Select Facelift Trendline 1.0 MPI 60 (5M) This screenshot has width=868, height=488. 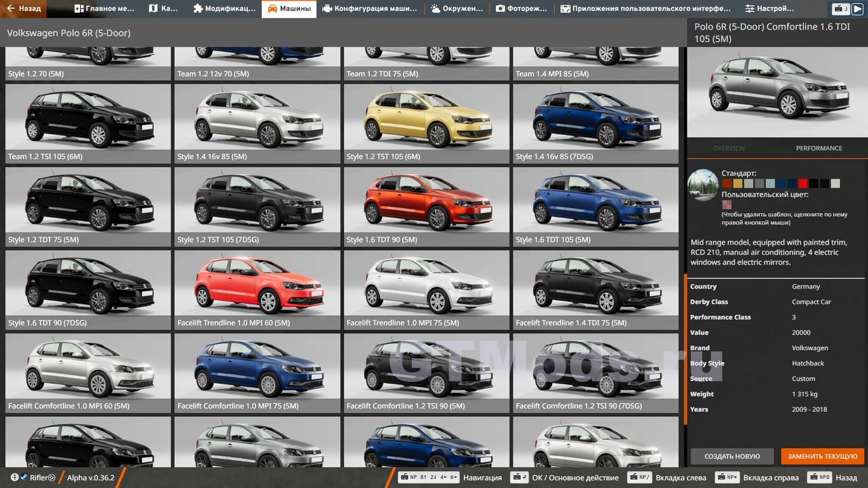(257, 290)
